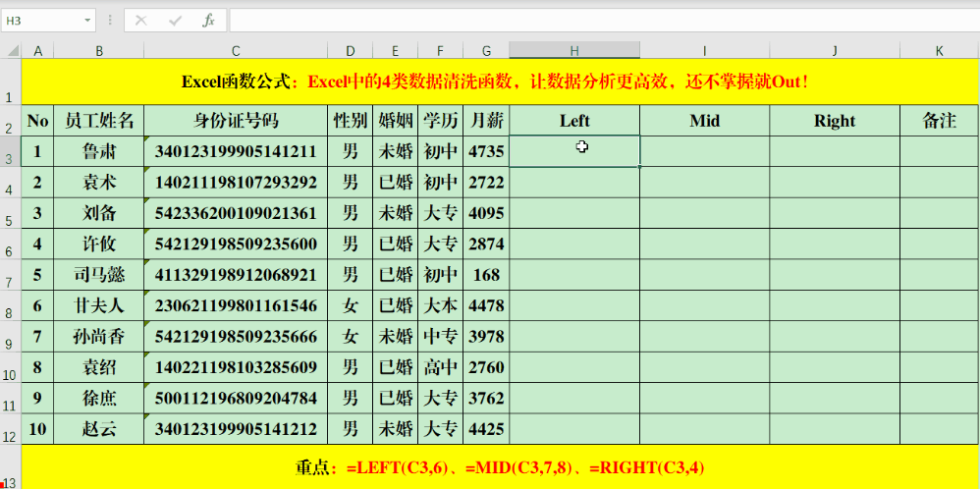Click the name cell 甘夫人
Screen dimensions: 980x489
tap(99, 305)
